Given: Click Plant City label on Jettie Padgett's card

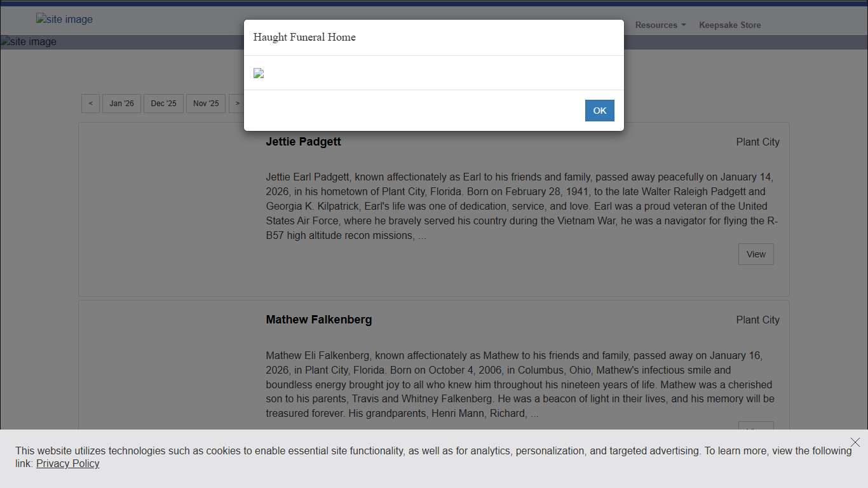Looking at the screenshot, I should point(757,142).
